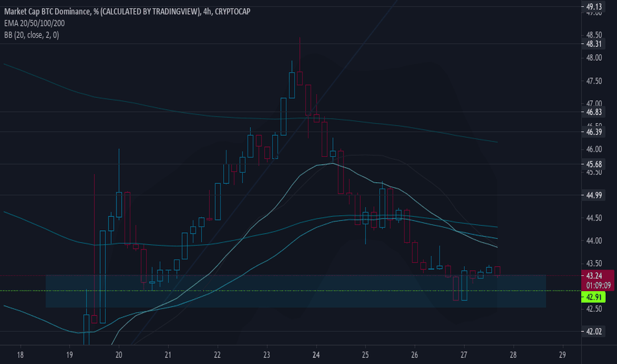The width and height of the screenshot is (617, 364).
Task: Click the 42.02 horizontal line price label
Action: click(594, 332)
